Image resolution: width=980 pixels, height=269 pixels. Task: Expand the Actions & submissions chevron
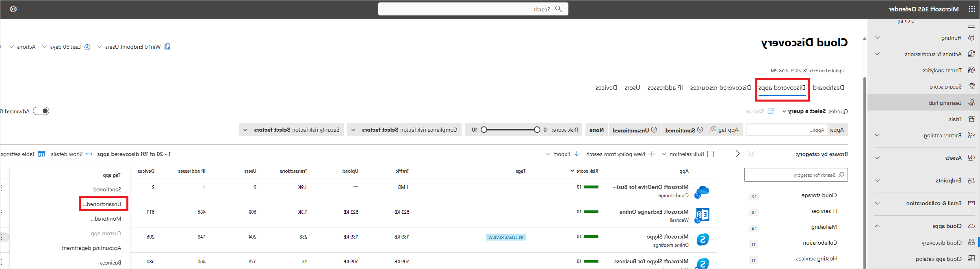[877, 54]
